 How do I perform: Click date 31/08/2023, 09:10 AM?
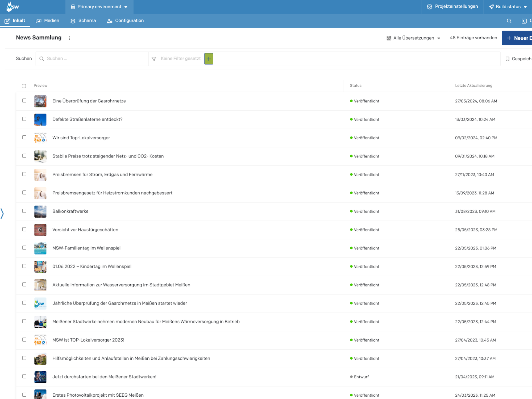(x=475, y=211)
